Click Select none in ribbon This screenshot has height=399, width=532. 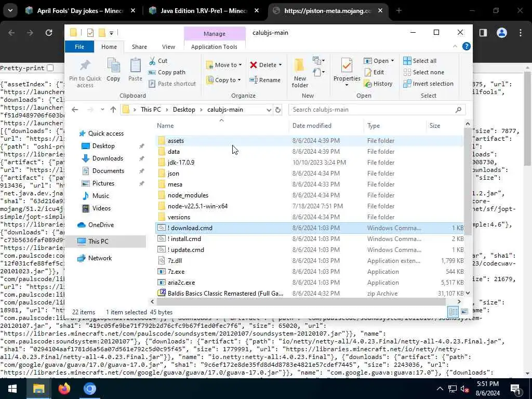[423, 72]
